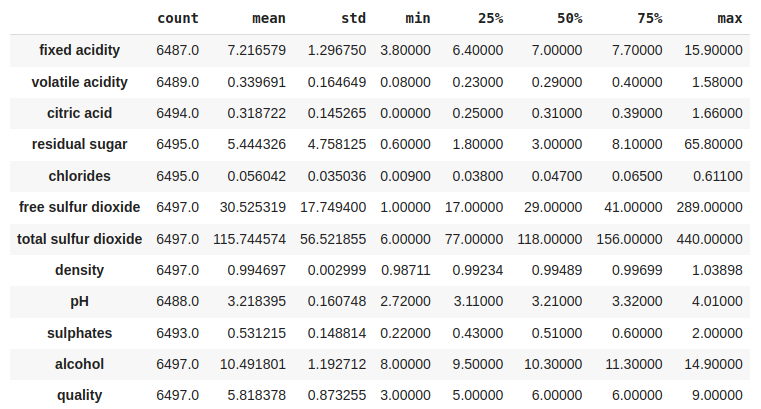Select the fixed acidity row label

tap(80, 50)
